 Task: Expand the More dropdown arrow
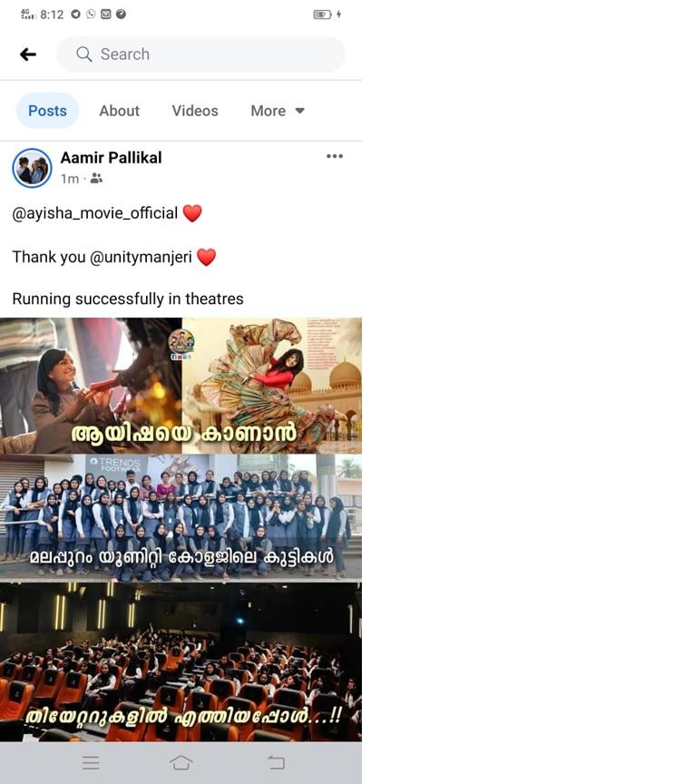pyautogui.click(x=300, y=111)
